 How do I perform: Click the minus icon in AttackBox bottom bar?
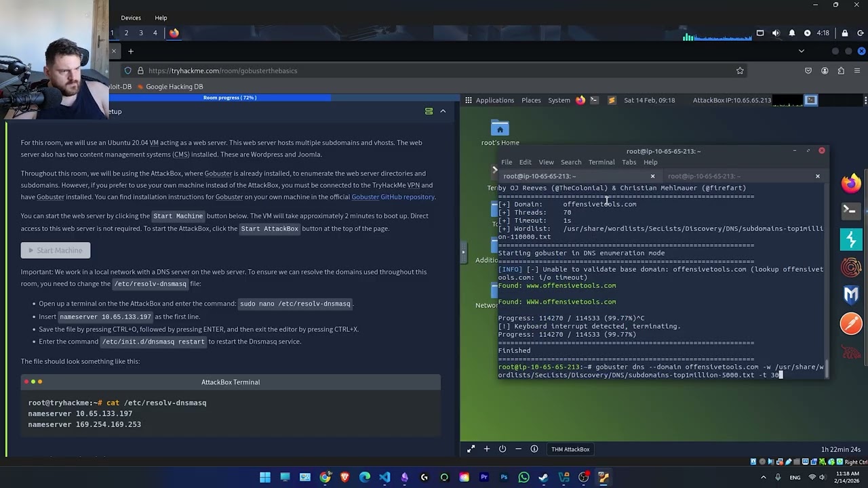tap(518, 449)
